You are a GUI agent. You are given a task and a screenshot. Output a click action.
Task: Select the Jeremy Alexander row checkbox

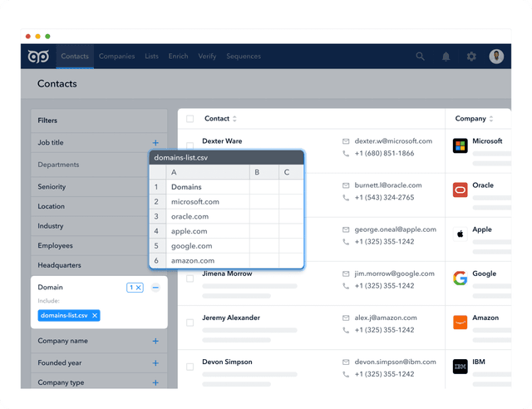click(190, 323)
